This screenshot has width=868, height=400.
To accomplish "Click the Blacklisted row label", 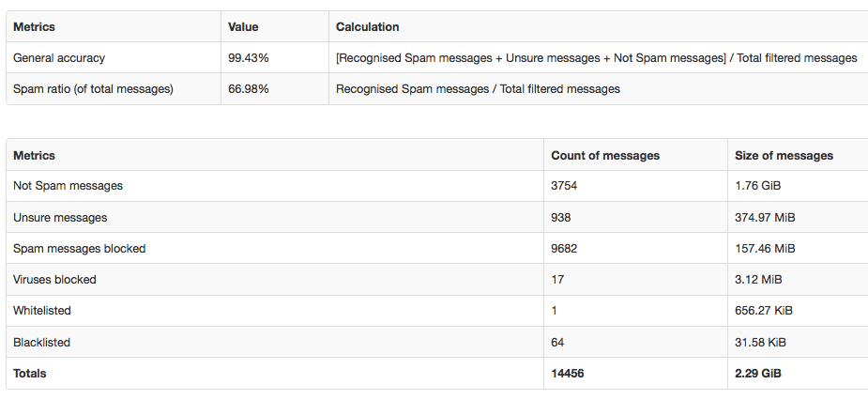I will coord(41,342).
